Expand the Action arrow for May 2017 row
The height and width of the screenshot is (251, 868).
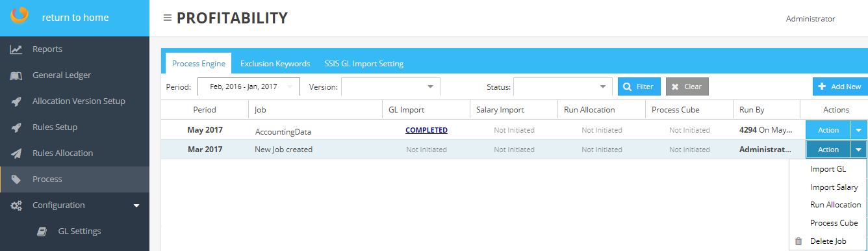858,130
